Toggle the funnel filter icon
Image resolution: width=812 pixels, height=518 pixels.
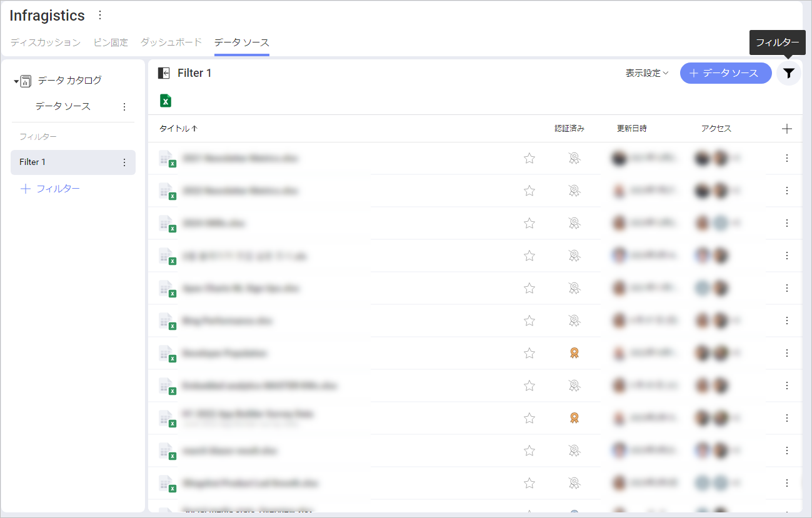point(789,73)
